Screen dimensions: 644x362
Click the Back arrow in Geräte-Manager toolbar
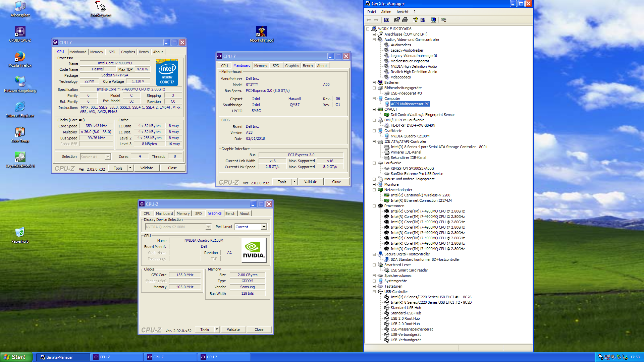(369, 20)
